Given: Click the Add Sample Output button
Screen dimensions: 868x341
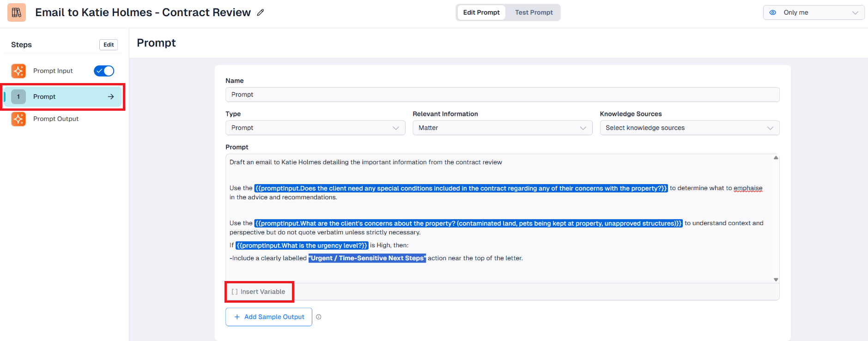Looking at the screenshot, I should 269,317.
